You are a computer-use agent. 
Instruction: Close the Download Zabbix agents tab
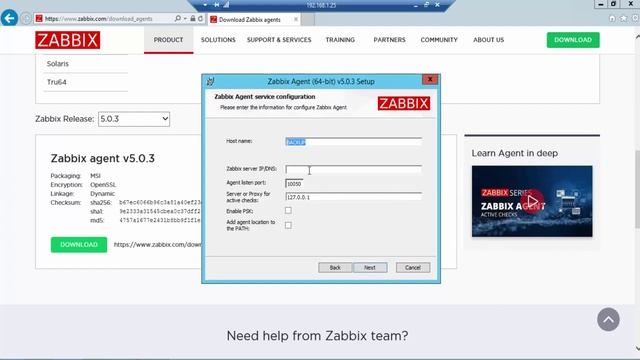(x=296, y=19)
